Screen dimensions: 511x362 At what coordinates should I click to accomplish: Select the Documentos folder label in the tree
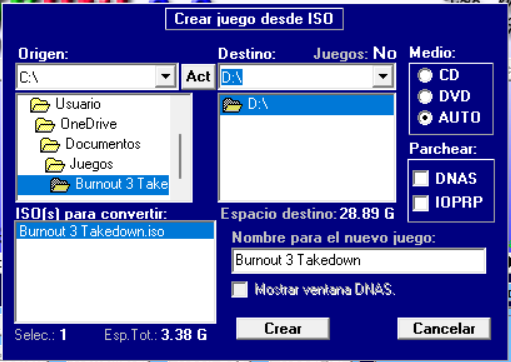click(x=103, y=144)
